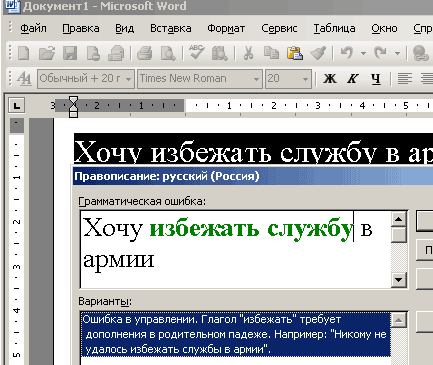Paste from clipboard icon
433x365 pixels.
[295, 53]
